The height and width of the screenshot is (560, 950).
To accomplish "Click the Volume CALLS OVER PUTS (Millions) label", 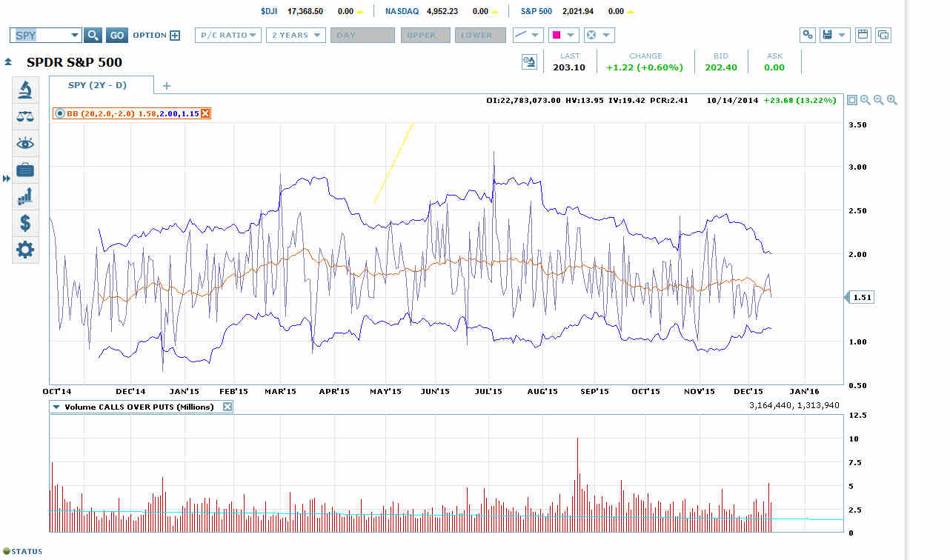I will 139,407.
